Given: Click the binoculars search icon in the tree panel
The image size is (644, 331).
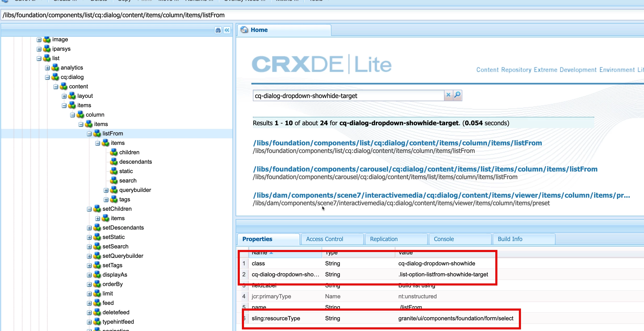Looking at the screenshot, I should 218,30.
